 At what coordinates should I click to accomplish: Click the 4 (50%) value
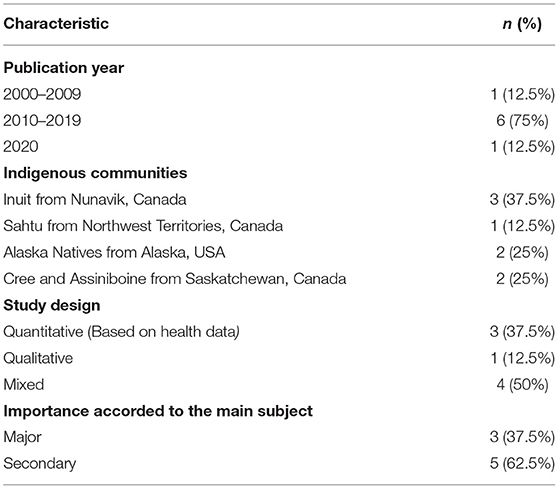tap(522, 385)
